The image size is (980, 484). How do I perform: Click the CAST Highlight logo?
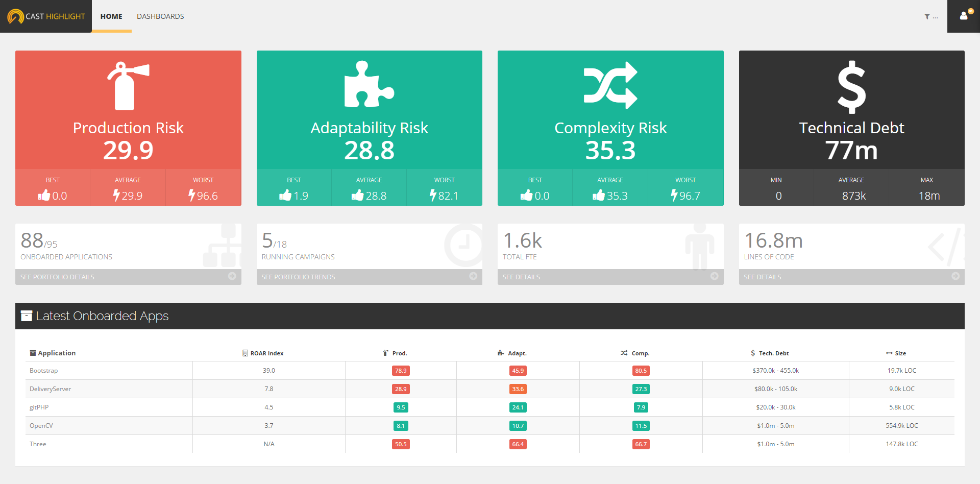point(46,16)
